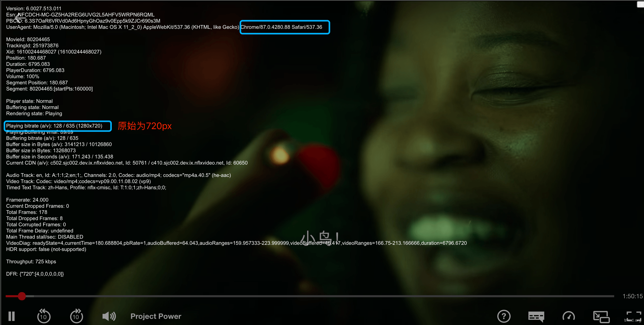Viewport: 644px width, 325px height.
Task: Click the 'Main Thread stall/sec: DISABLED' line
Action: pos(45,237)
